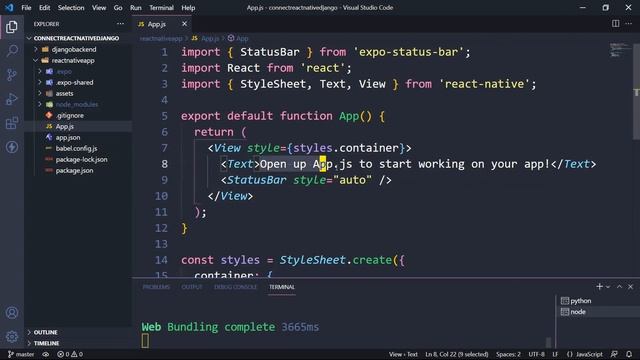Image resolution: width=640 pixels, height=360 pixels.
Task: Open the Go menu
Action: [x=118, y=8]
